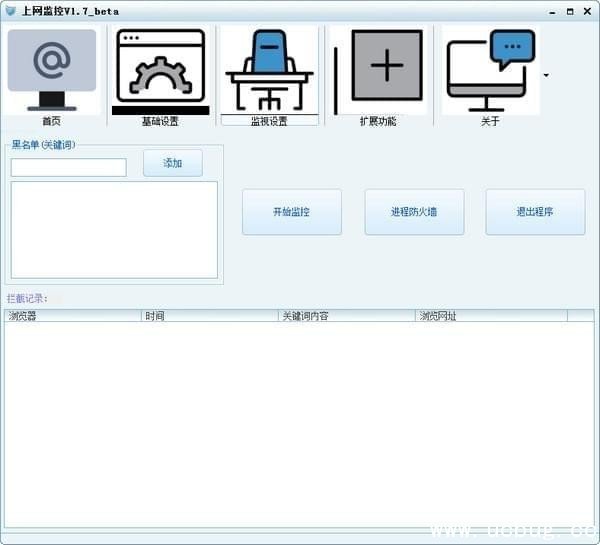Start monitoring with 开始监控 button

point(292,212)
